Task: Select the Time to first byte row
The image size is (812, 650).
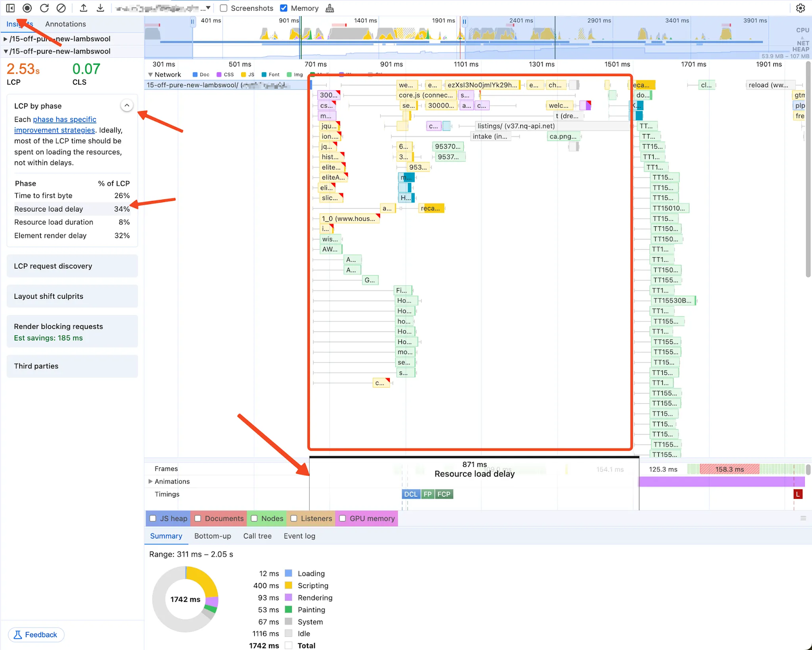Action: point(72,196)
